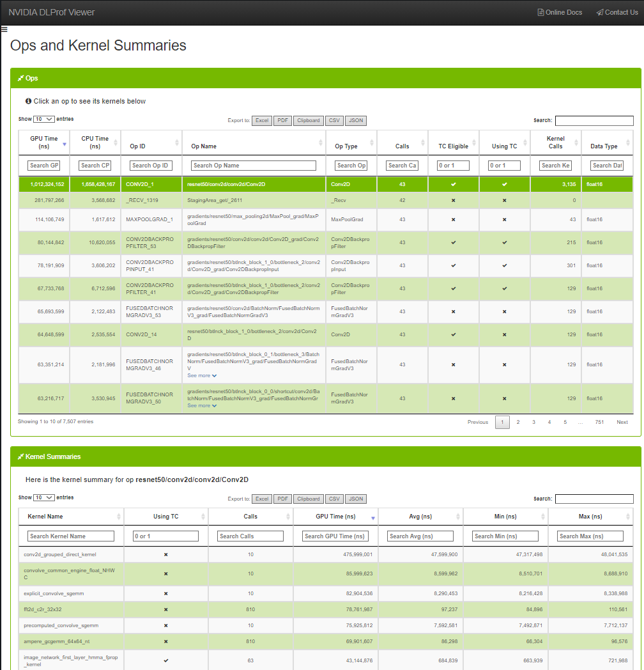
Task: Sort kernels by GPU Time (ns) arrow
Action: pyautogui.click(x=372, y=518)
